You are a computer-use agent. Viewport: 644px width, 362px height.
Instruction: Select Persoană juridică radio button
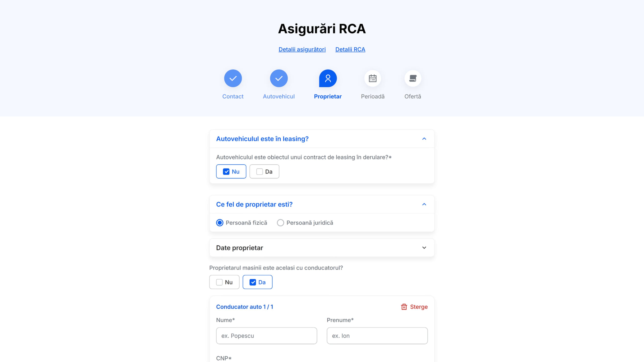(x=280, y=223)
